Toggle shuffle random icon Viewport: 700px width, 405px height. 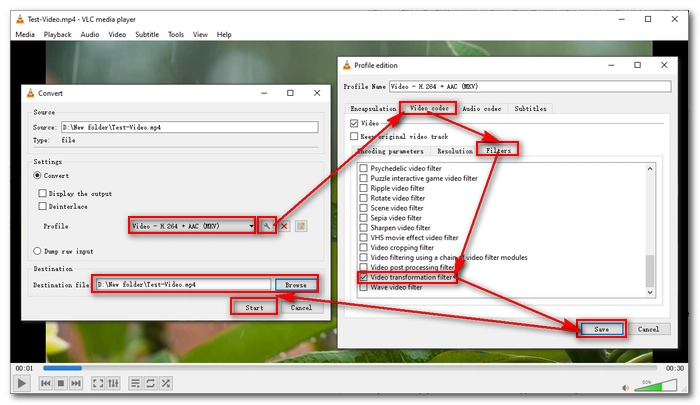tap(166, 383)
